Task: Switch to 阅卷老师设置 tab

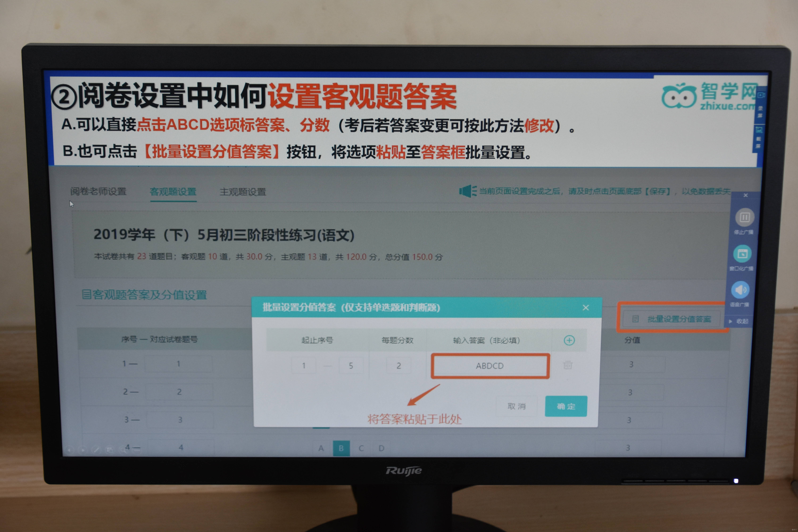Action: [x=98, y=192]
